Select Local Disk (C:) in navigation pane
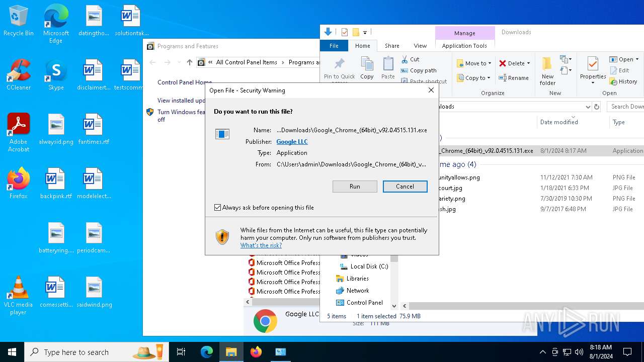Image resolution: width=644 pixels, height=362 pixels. [x=369, y=266]
